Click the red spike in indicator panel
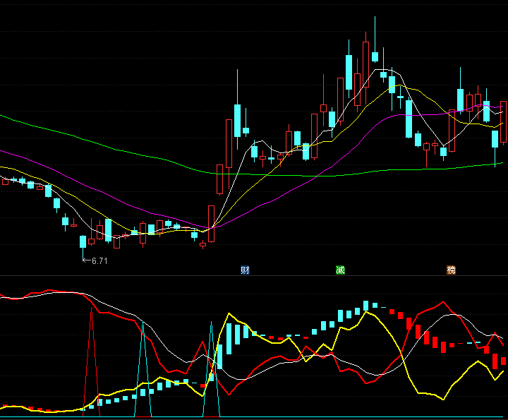Viewport: 508px width, 420px height. (91, 361)
